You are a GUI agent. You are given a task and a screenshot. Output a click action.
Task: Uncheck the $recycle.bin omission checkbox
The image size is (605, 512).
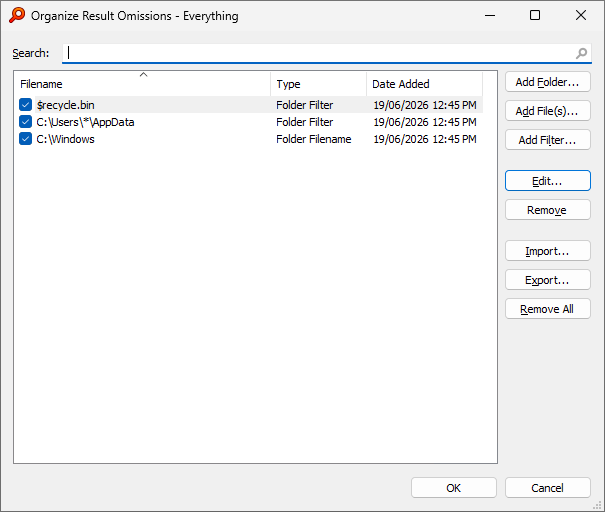(25, 105)
